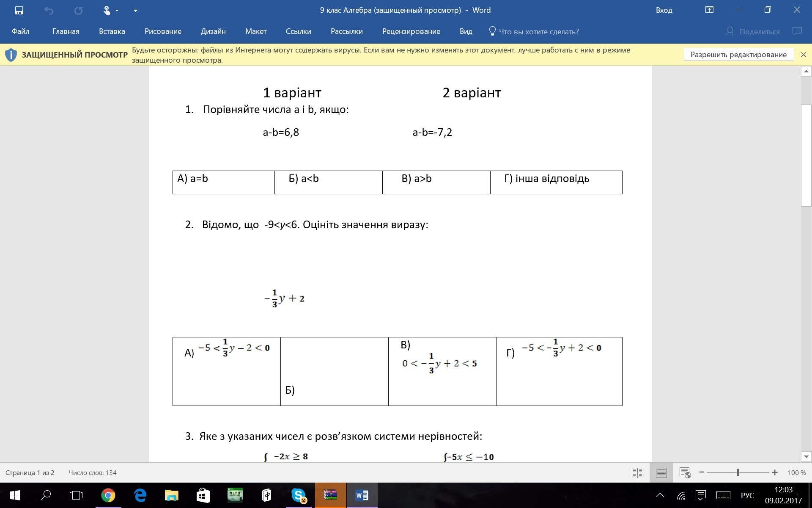Open the Вставка ribbon tab
The width and height of the screenshot is (812, 508).
coord(112,31)
